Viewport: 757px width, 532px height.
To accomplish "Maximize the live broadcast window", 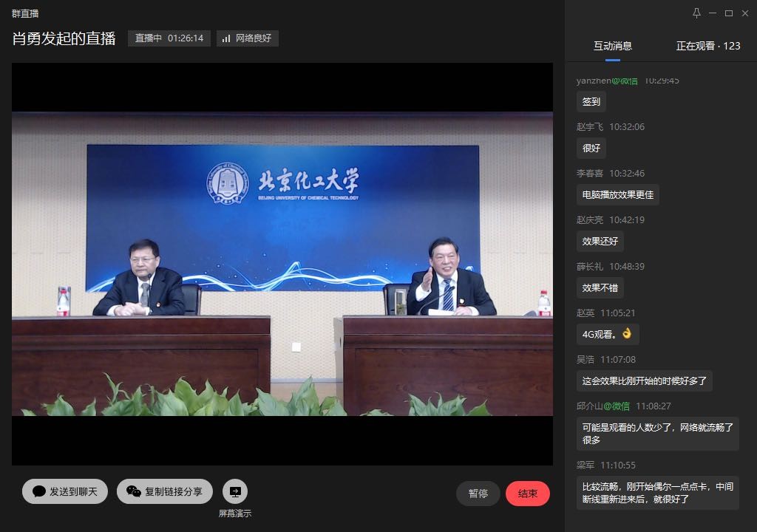I will pos(729,13).
